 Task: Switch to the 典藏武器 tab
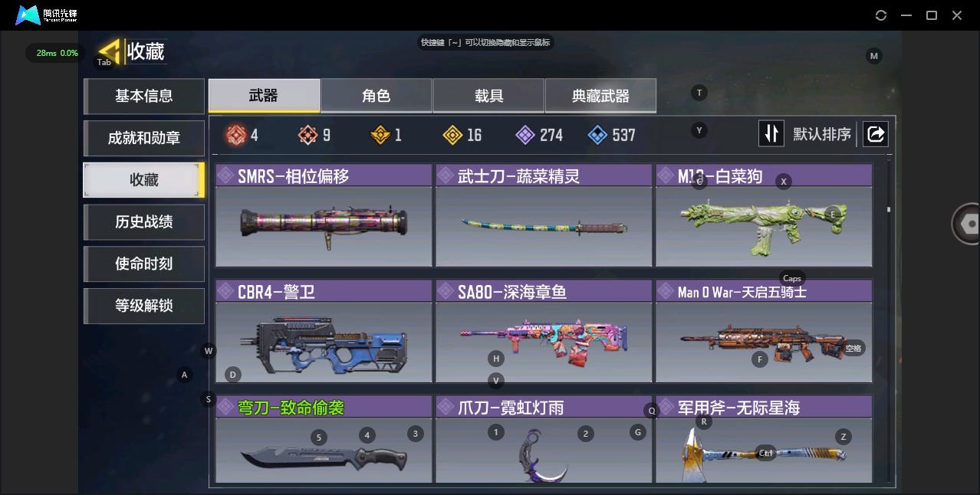click(600, 96)
